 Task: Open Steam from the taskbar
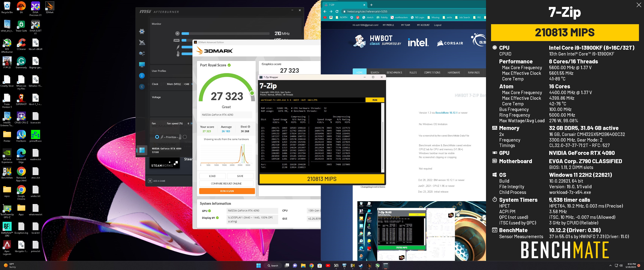click(x=361, y=265)
